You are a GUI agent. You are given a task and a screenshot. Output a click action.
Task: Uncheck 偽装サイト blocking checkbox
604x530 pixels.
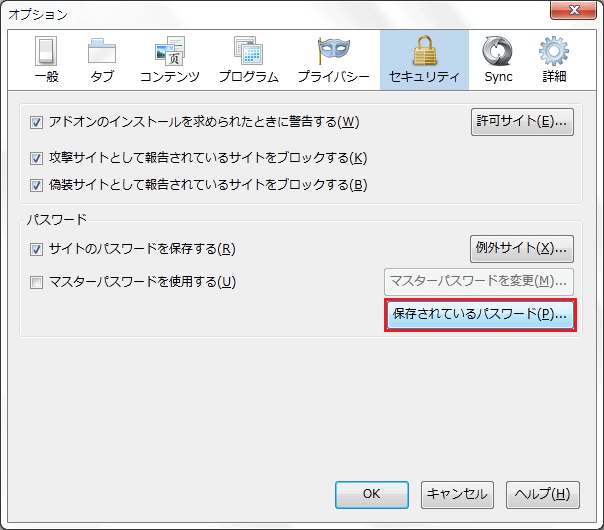tap(37, 184)
